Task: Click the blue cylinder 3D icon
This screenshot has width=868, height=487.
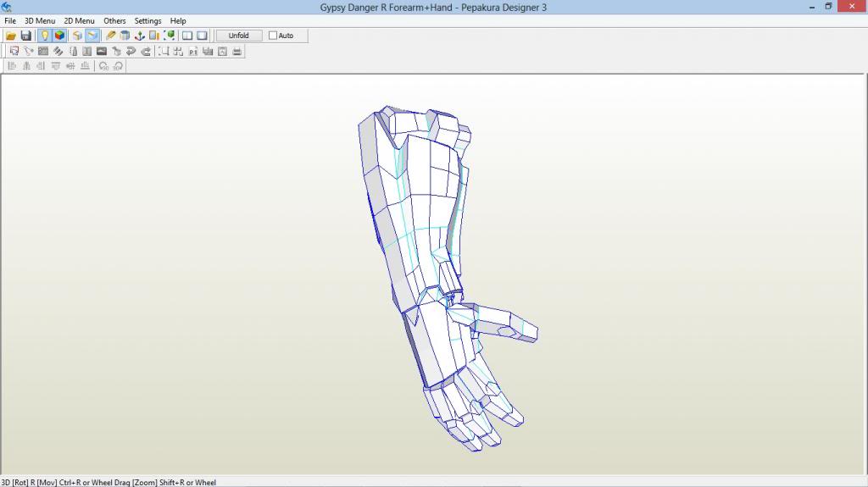Action: [125, 36]
